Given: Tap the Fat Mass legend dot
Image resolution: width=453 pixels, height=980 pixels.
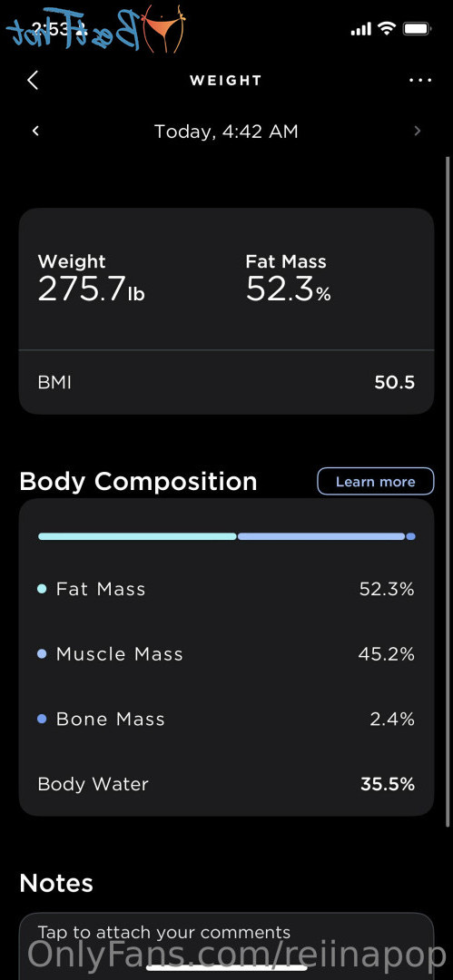Looking at the screenshot, I should 42,589.
